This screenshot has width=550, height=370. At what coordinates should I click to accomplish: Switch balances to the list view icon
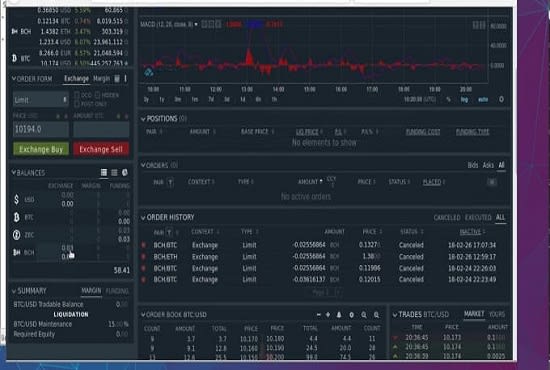(114, 173)
